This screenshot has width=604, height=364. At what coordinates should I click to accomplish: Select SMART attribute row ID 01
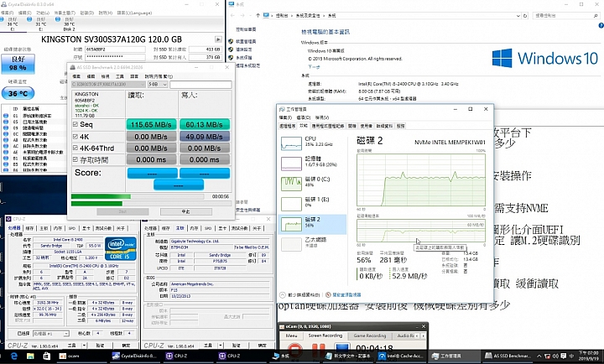(x=34, y=116)
